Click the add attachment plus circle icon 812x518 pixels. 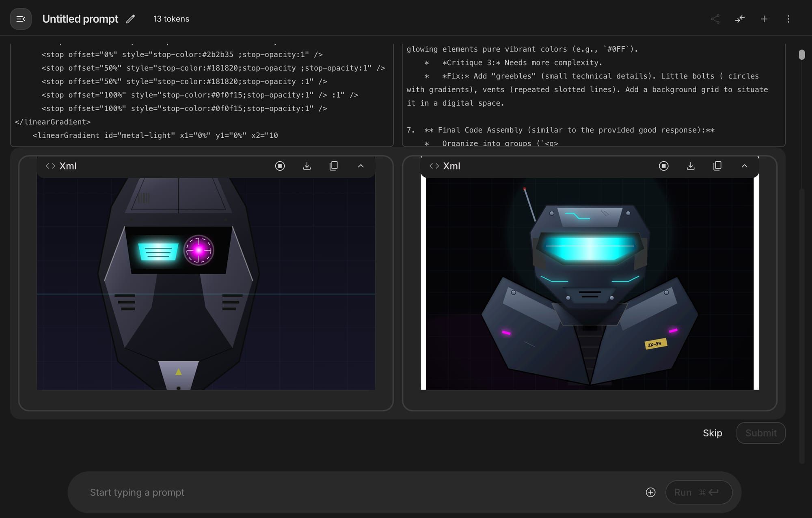coord(650,492)
